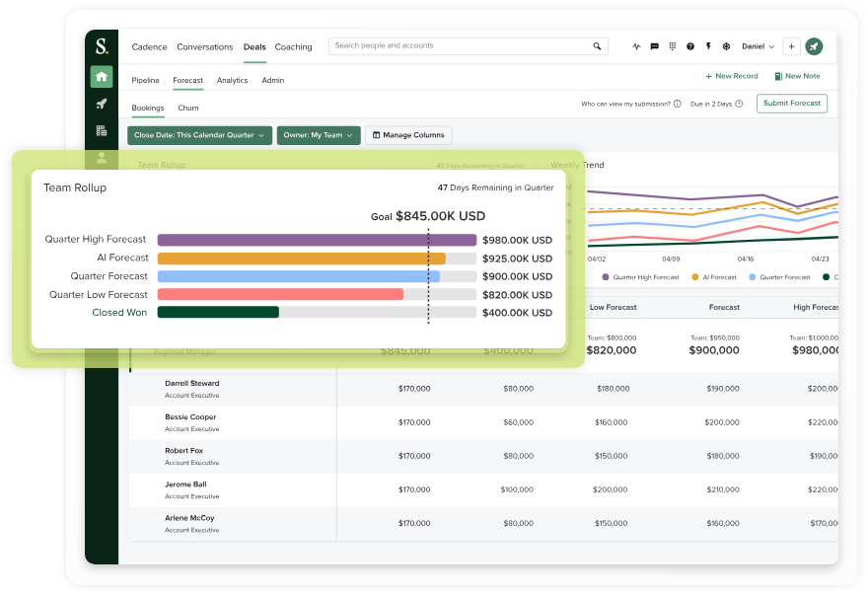Click Darrell Steward's $180,000 cell

point(613,389)
